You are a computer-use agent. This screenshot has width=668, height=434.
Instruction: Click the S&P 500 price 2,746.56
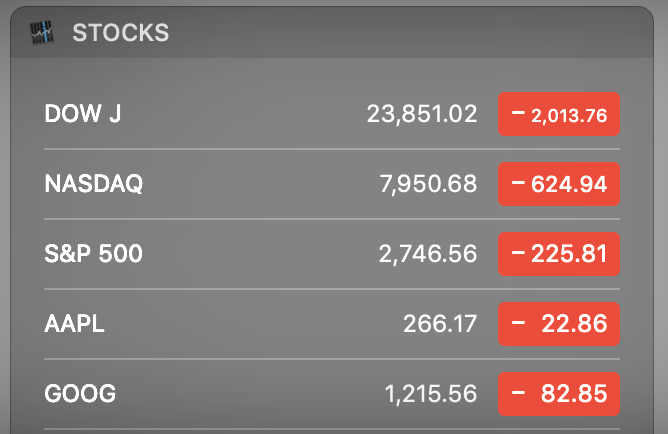click(x=428, y=254)
